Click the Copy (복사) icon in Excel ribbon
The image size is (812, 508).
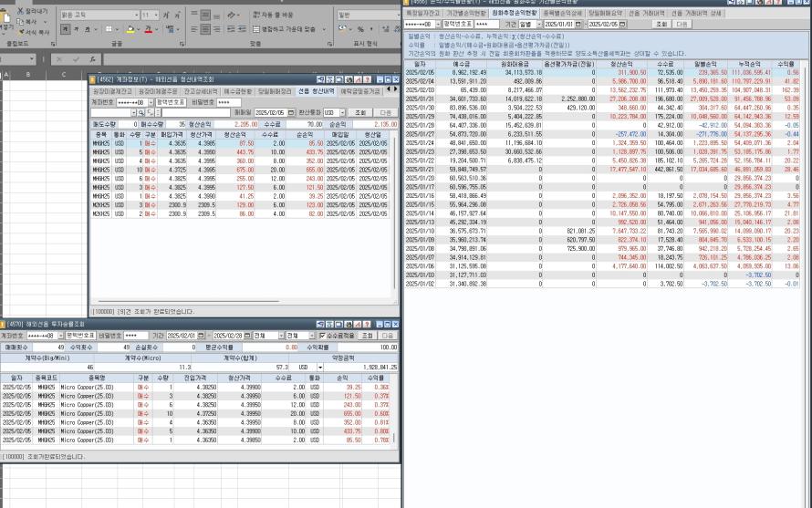(x=20, y=22)
